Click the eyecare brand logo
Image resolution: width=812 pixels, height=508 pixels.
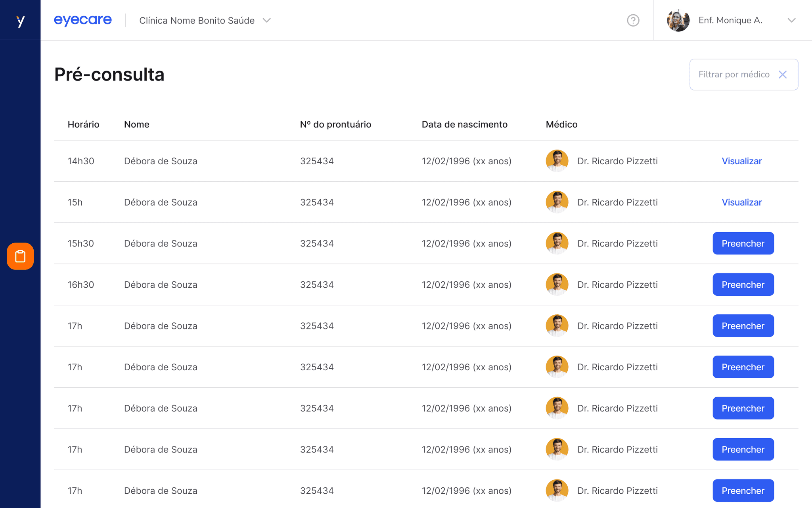click(83, 20)
